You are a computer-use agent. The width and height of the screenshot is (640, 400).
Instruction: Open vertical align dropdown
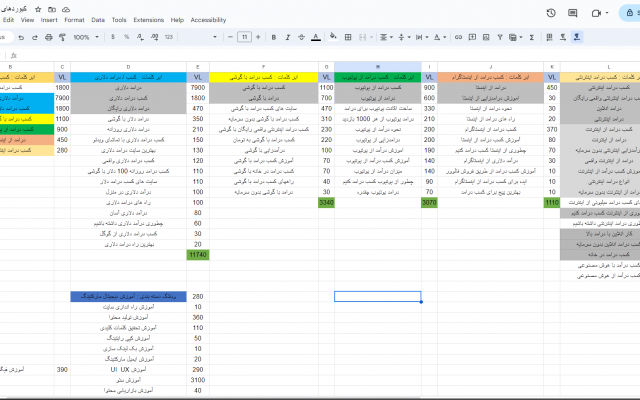tap(404, 37)
